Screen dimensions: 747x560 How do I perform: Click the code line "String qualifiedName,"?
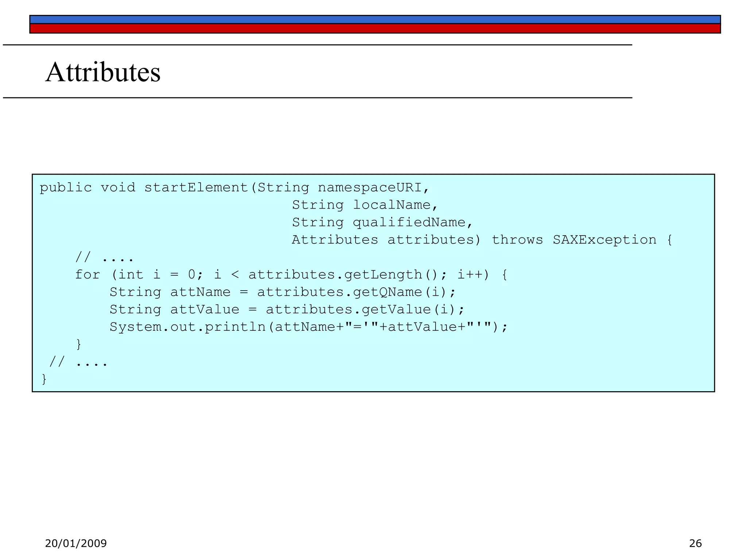(382, 222)
